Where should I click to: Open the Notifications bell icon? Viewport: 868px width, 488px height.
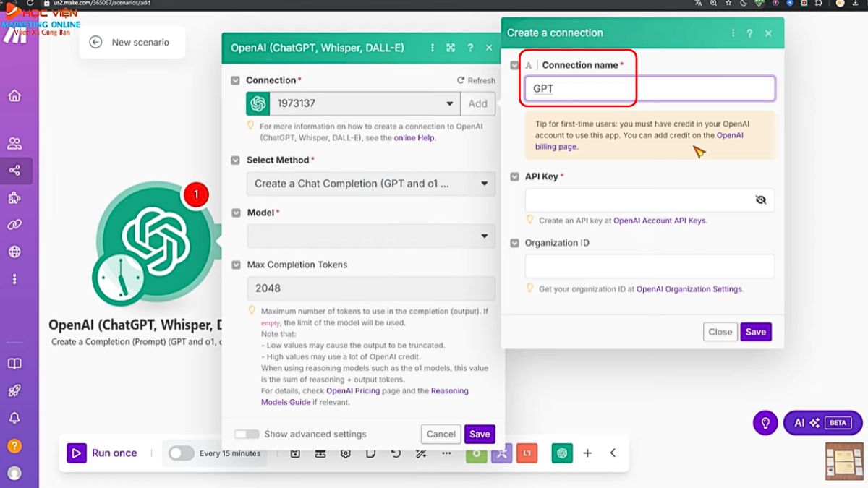(14, 418)
